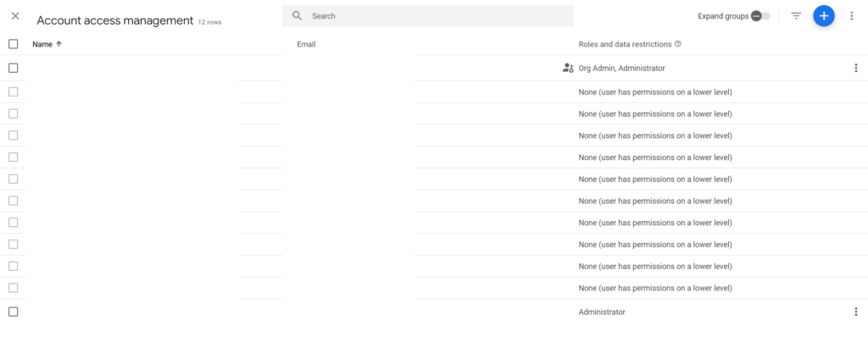
Task: Check the box for Org Admin row
Action: [x=13, y=68]
